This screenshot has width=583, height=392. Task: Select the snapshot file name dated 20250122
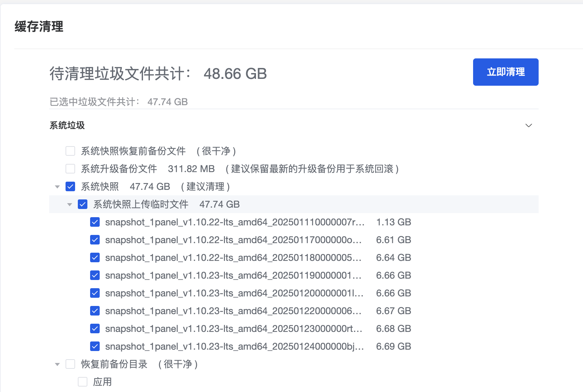point(233,311)
